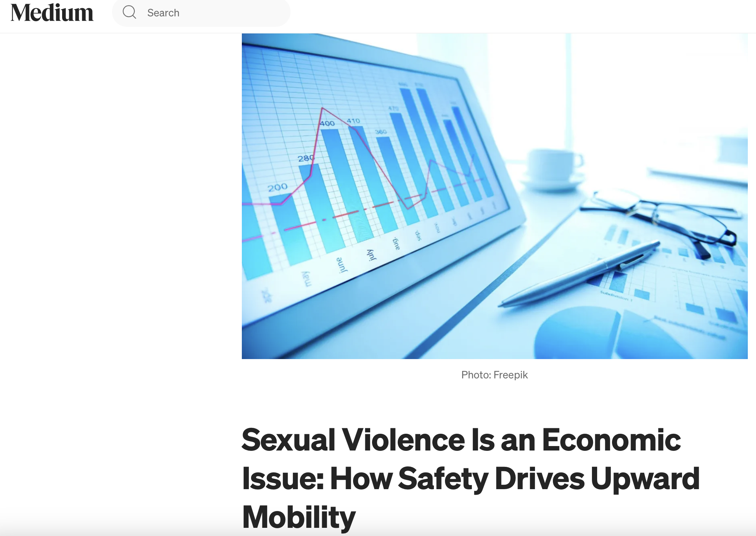756x536 pixels.
Task: Activate search using the magnifying glass
Action: click(x=129, y=12)
